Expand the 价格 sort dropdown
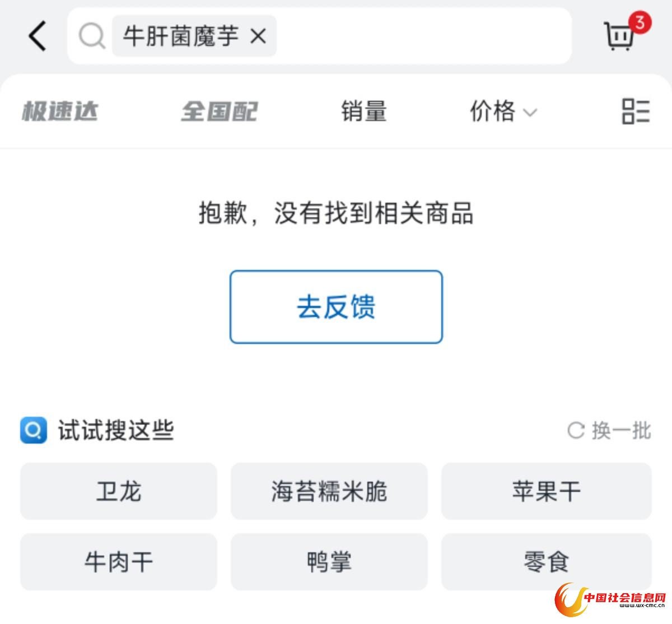The height and width of the screenshot is (624, 672). tap(503, 111)
